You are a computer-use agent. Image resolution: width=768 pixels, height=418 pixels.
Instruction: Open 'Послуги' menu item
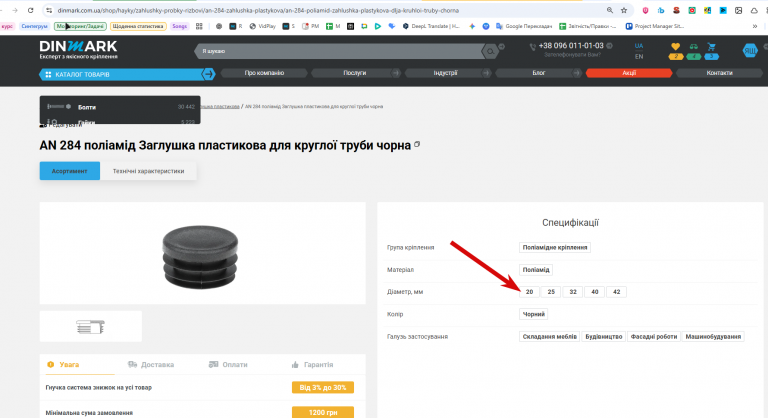coord(355,73)
